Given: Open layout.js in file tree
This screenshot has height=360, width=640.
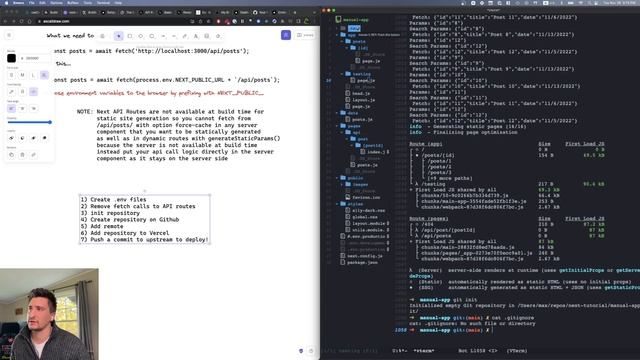Looking at the screenshot, I should pyautogui.click(x=360, y=100).
